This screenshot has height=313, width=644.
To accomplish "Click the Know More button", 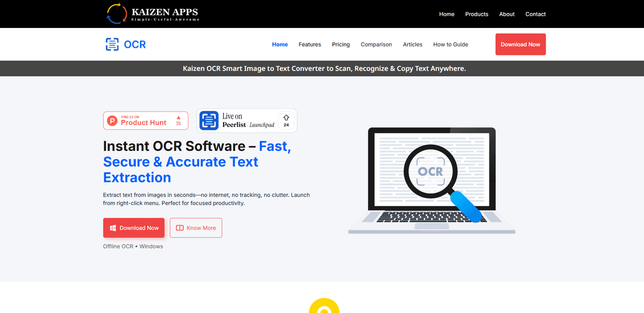I will click(196, 228).
